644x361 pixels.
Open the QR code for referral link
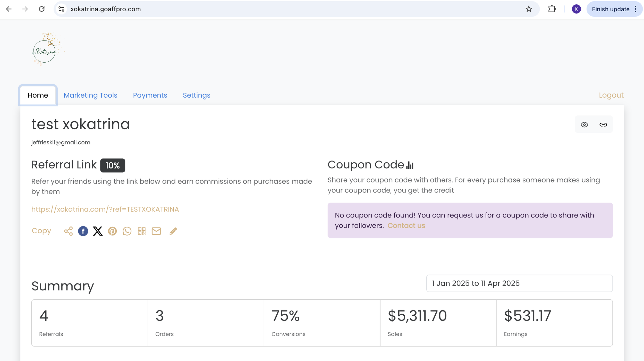(x=142, y=231)
